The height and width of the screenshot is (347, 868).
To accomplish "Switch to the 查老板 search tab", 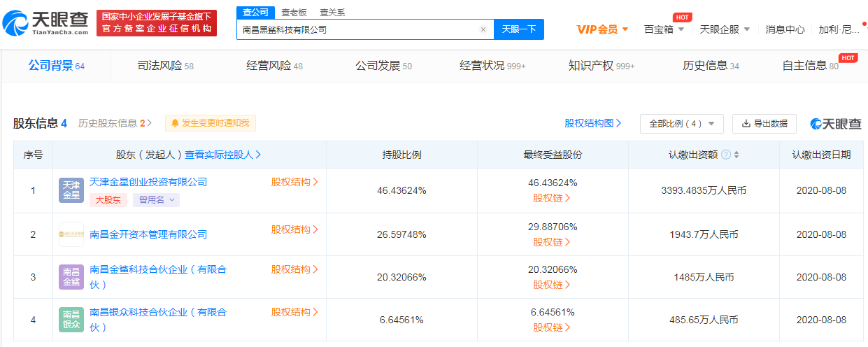I will 294,12.
